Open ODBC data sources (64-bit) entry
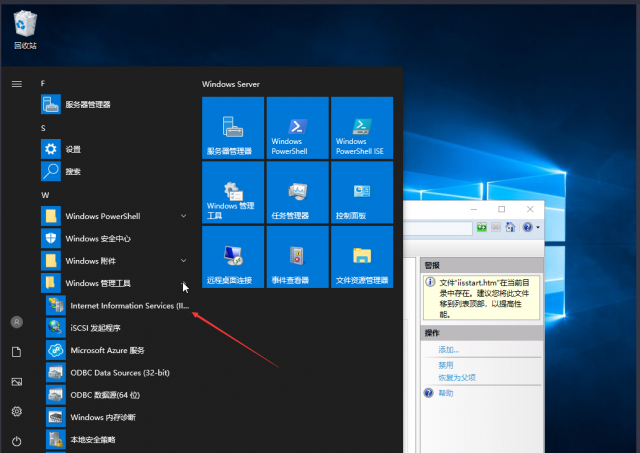The image size is (640, 453). 118,395
